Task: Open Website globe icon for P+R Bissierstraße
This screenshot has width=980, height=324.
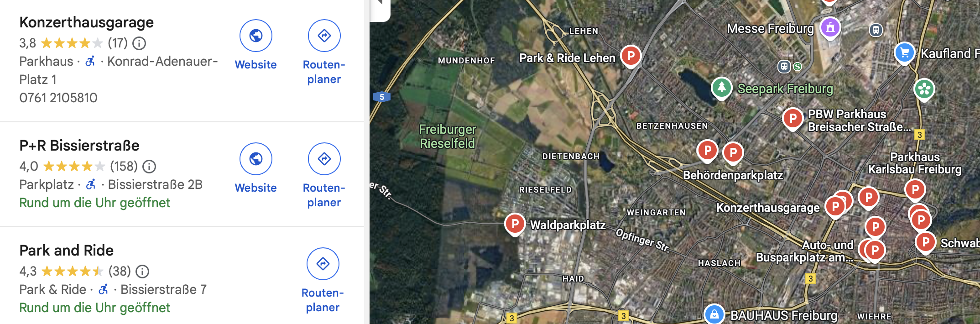Action: pyautogui.click(x=256, y=159)
